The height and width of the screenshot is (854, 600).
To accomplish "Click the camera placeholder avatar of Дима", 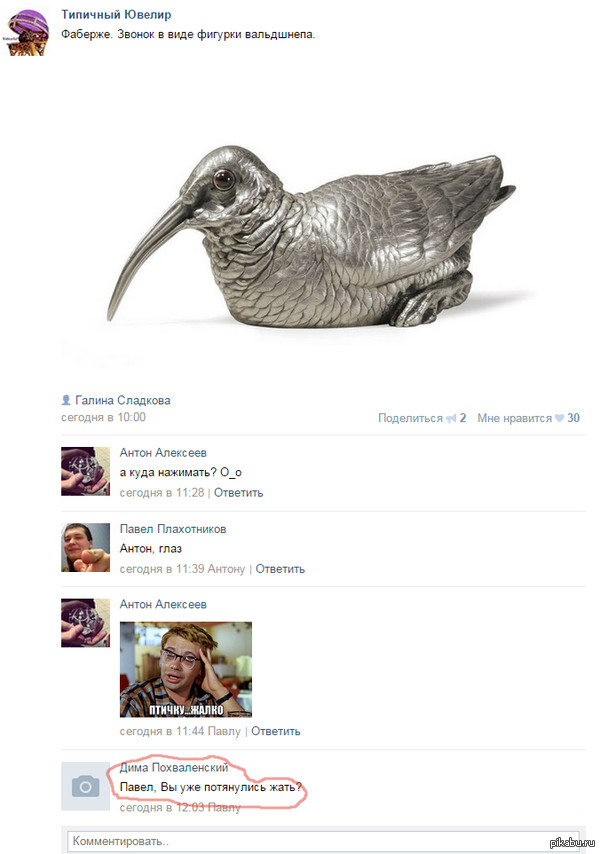I will pos(85,786).
